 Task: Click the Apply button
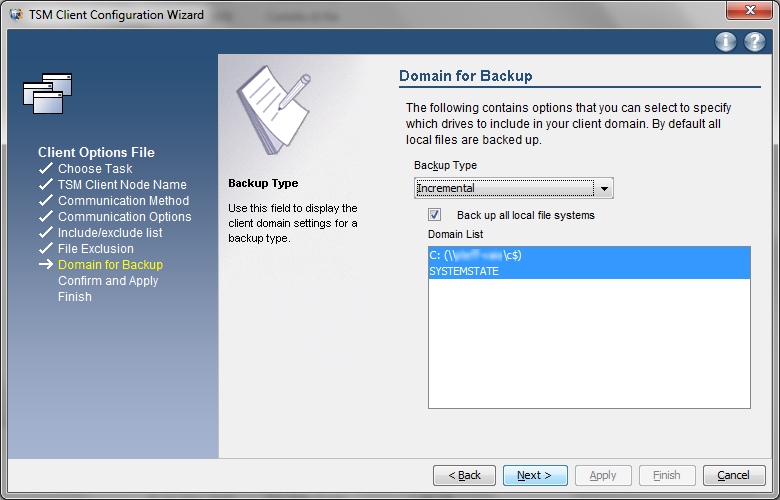click(603, 476)
